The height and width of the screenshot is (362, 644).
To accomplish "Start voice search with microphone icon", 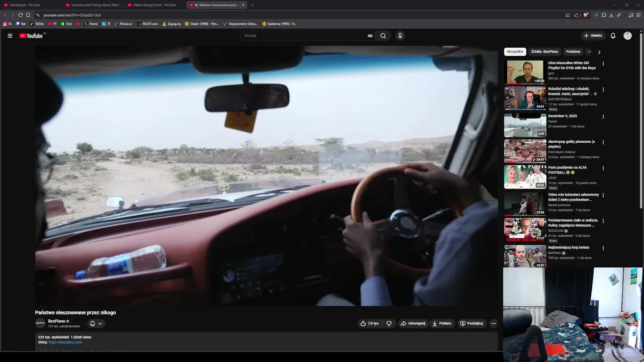I will pos(400,36).
